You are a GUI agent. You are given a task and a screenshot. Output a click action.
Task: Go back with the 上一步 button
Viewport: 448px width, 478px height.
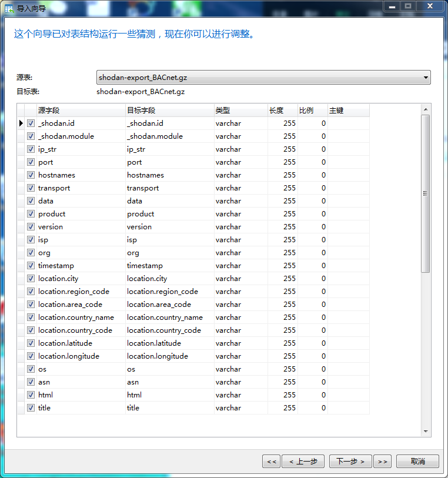click(303, 461)
